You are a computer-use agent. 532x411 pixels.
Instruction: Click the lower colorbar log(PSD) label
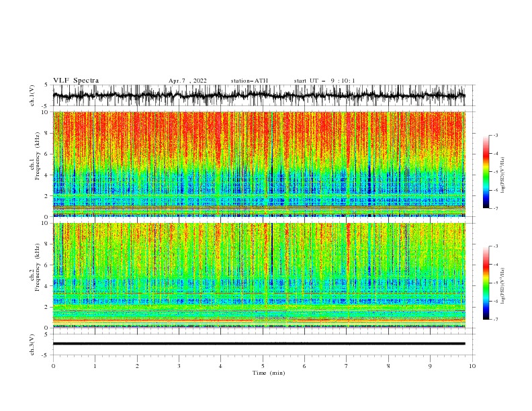(x=503, y=286)
